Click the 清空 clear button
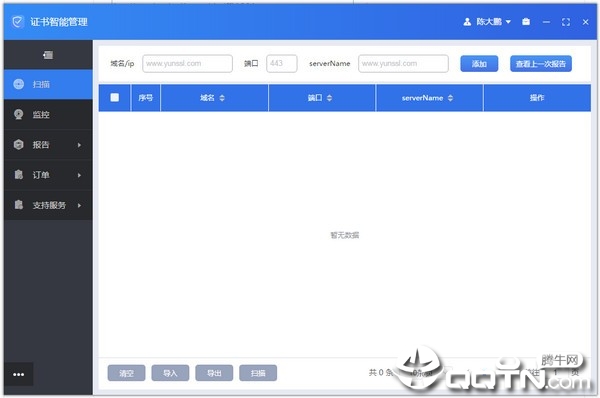The image size is (600, 398). click(x=126, y=373)
